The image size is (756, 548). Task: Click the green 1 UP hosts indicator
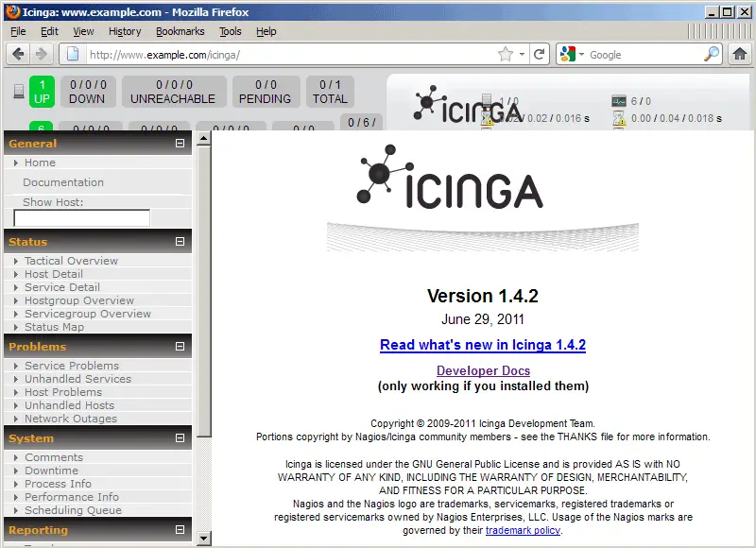(42, 92)
